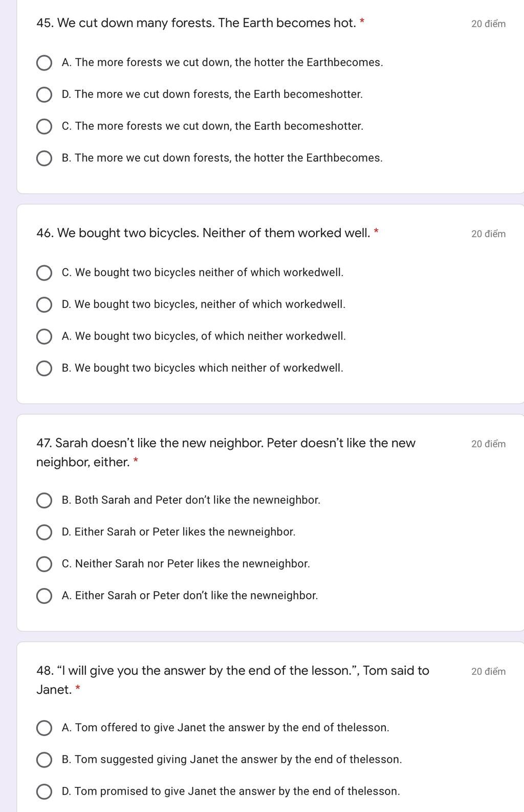Click question 47 text about Sarah and Peter

(x=226, y=453)
